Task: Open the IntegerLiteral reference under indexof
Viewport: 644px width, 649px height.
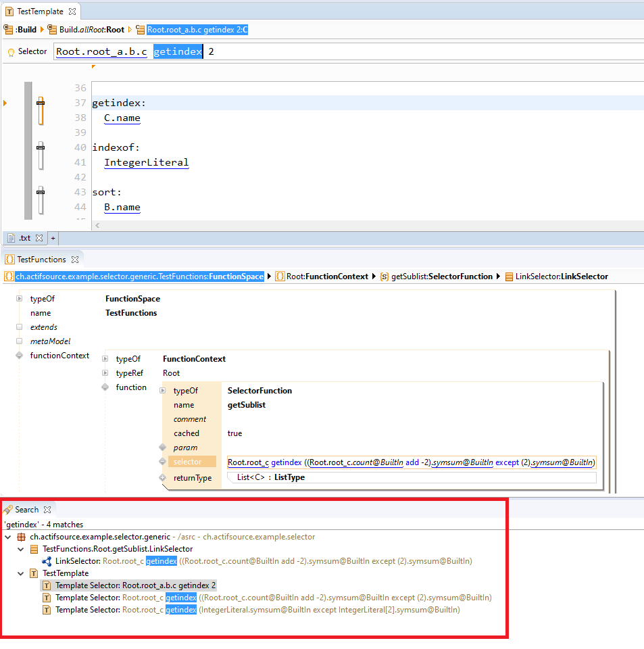Action: click(x=146, y=162)
